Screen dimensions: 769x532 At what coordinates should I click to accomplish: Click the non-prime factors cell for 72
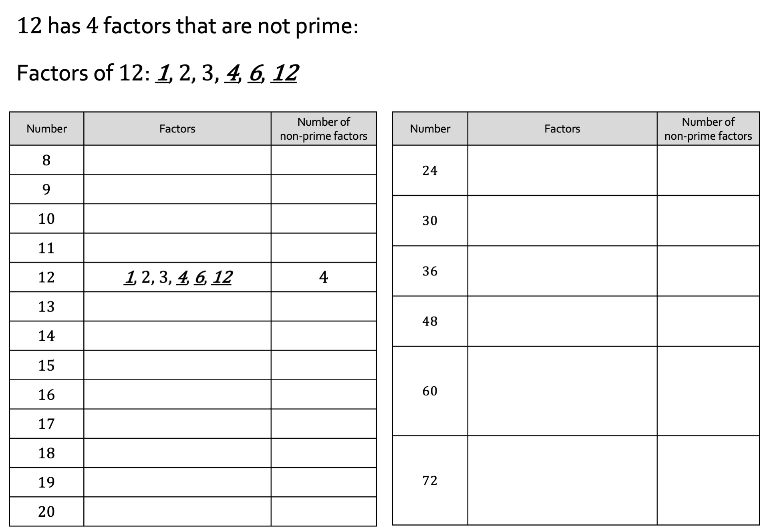tap(708, 480)
